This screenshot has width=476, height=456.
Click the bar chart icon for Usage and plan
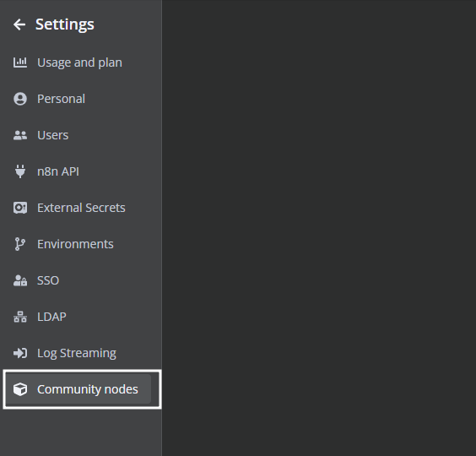(x=20, y=62)
